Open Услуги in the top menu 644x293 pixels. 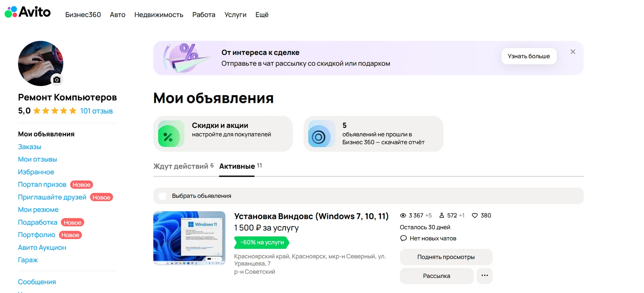pyautogui.click(x=235, y=15)
